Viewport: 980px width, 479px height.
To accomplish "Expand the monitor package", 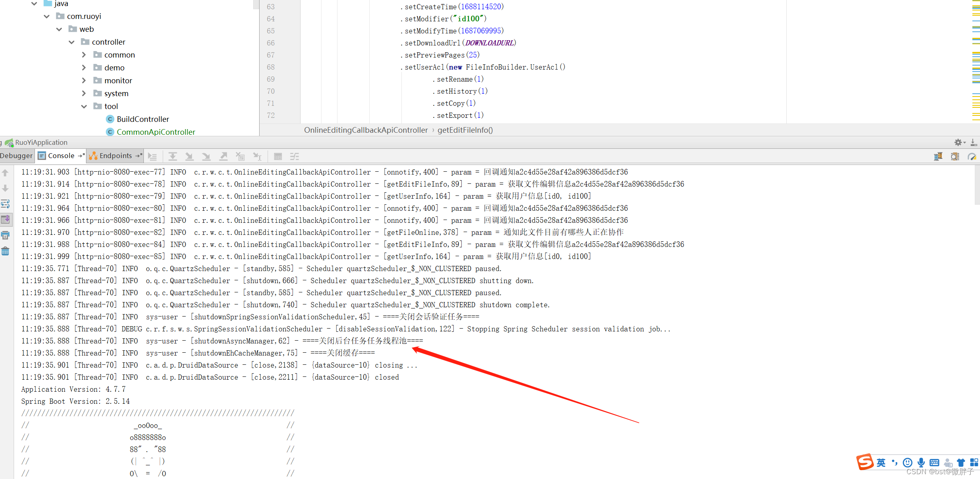I will (x=84, y=80).
